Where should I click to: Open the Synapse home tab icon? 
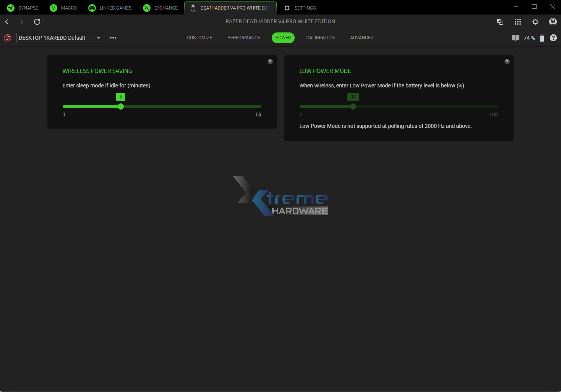[10, 8]
